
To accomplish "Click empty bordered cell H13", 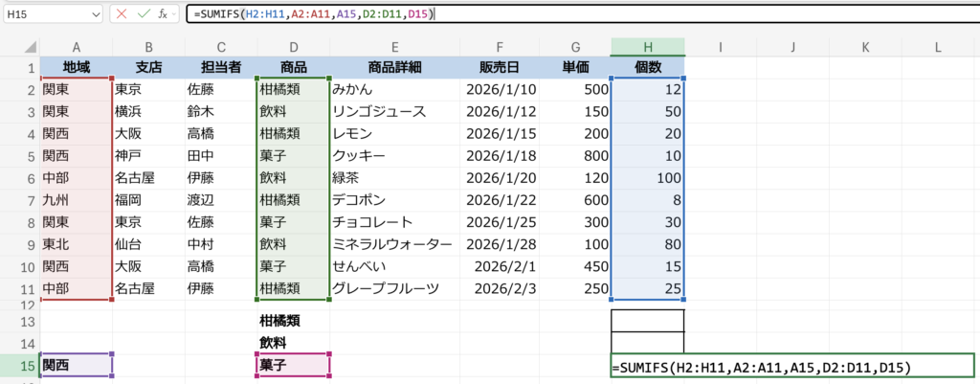I will click(x=648, y=320).
